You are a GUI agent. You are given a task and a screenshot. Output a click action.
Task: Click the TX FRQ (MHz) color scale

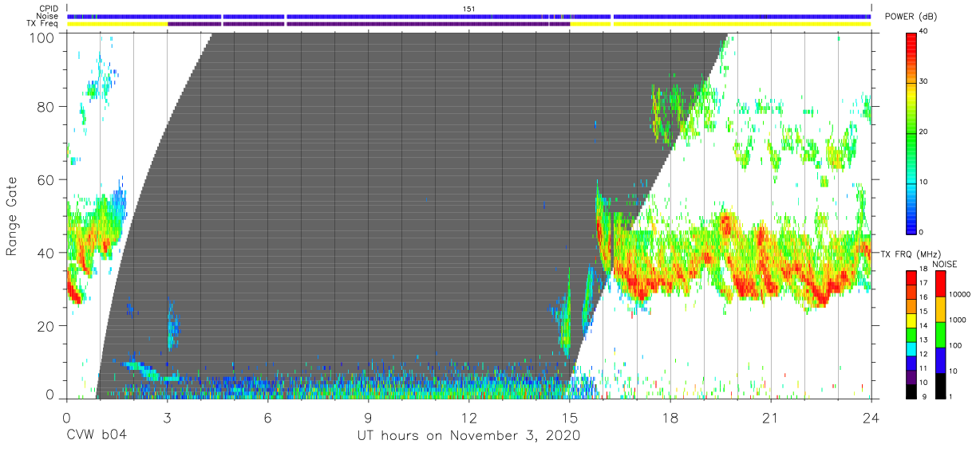coord(911,333)
